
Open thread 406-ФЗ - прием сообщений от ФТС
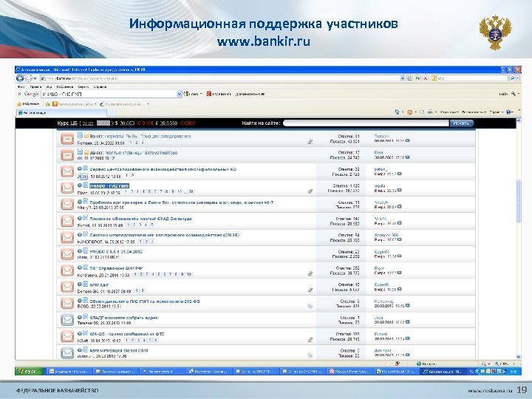(127, 334)
